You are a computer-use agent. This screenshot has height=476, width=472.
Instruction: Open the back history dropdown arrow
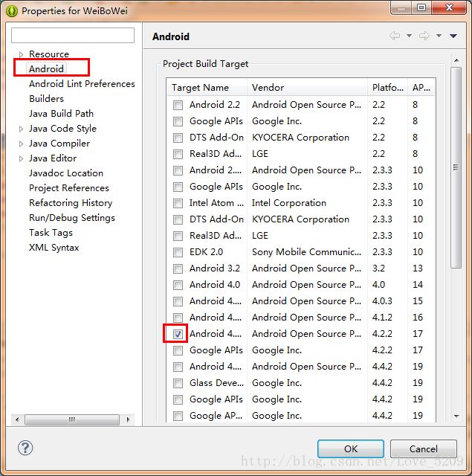pyautogui.click(x=409, y=36)
